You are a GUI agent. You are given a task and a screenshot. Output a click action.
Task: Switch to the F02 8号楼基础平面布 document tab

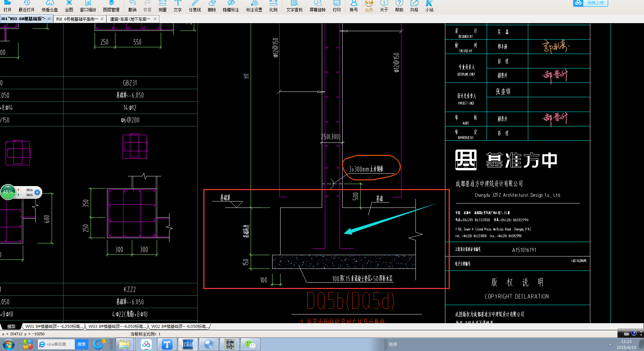77,19
